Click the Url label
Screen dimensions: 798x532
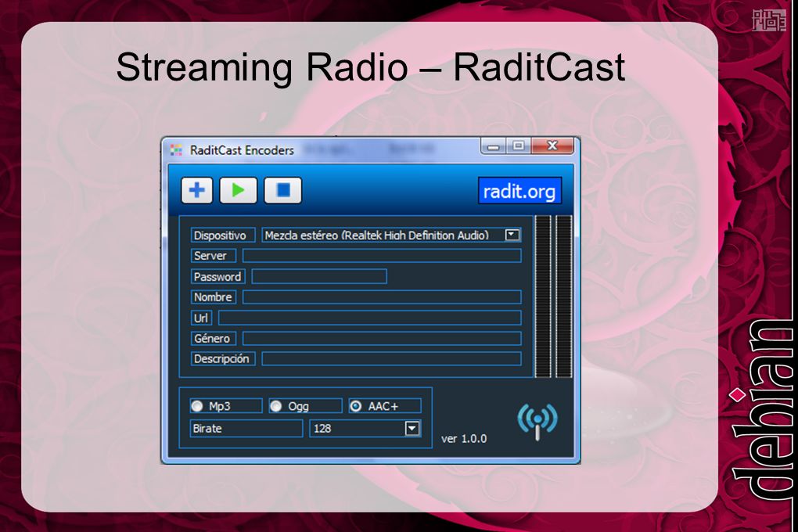point(201,318)
